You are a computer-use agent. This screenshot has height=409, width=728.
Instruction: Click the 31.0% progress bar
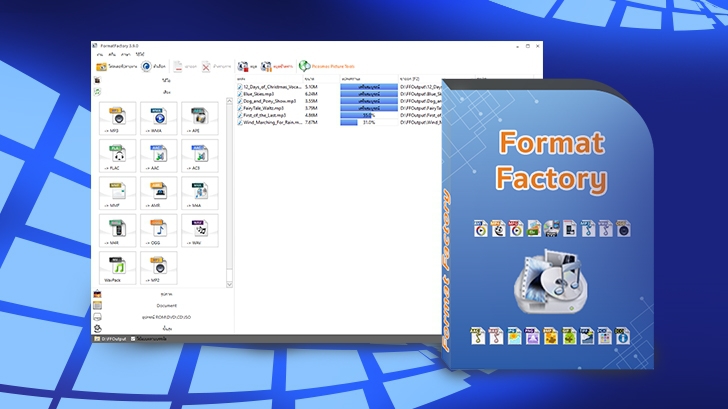[x=369, y=123]
